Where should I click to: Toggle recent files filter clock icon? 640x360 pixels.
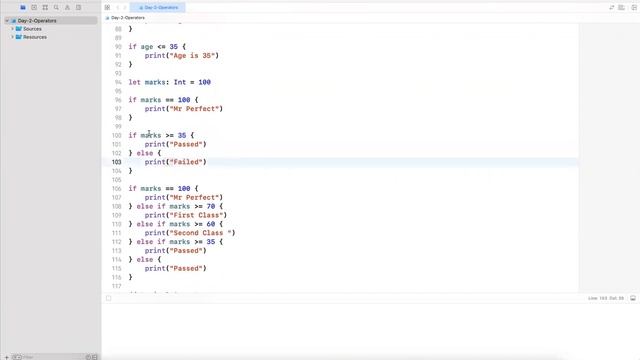pos(88,357)
